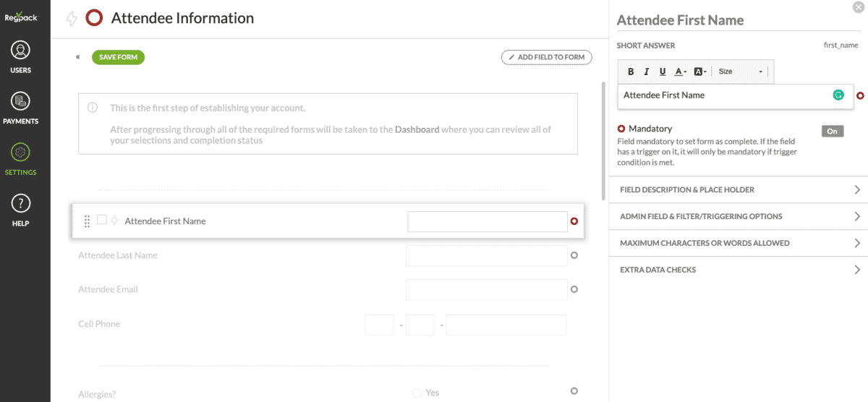Select the Yes radio for Allergies
Image resolution: width=868 pixels, height=402 pixels.
point(417,393)
